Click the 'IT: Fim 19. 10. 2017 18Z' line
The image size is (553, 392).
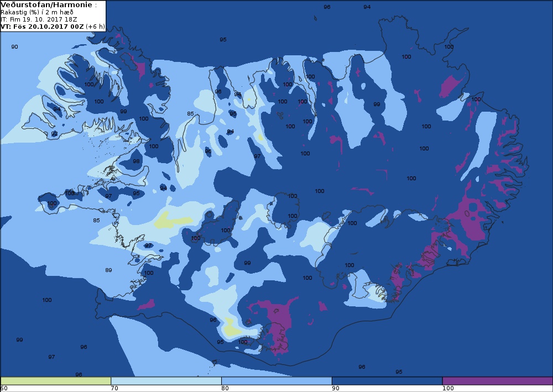pos(39,19)
